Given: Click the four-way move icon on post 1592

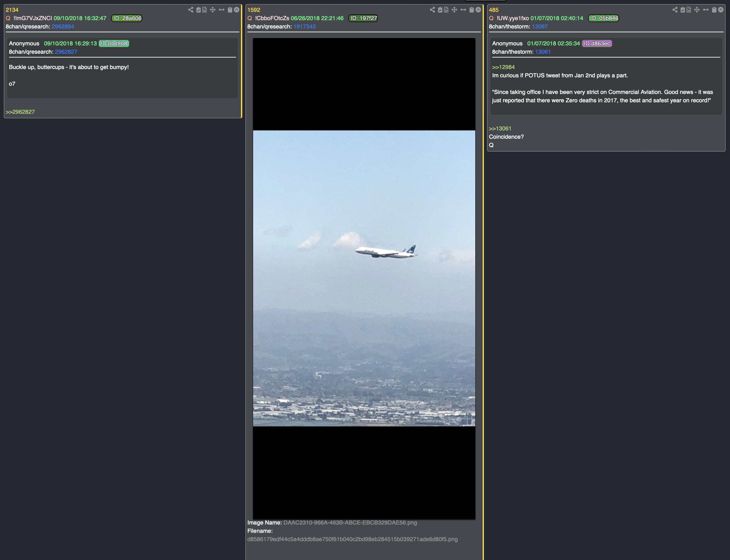Looking at the screenshot, I should tap(454, 10).
